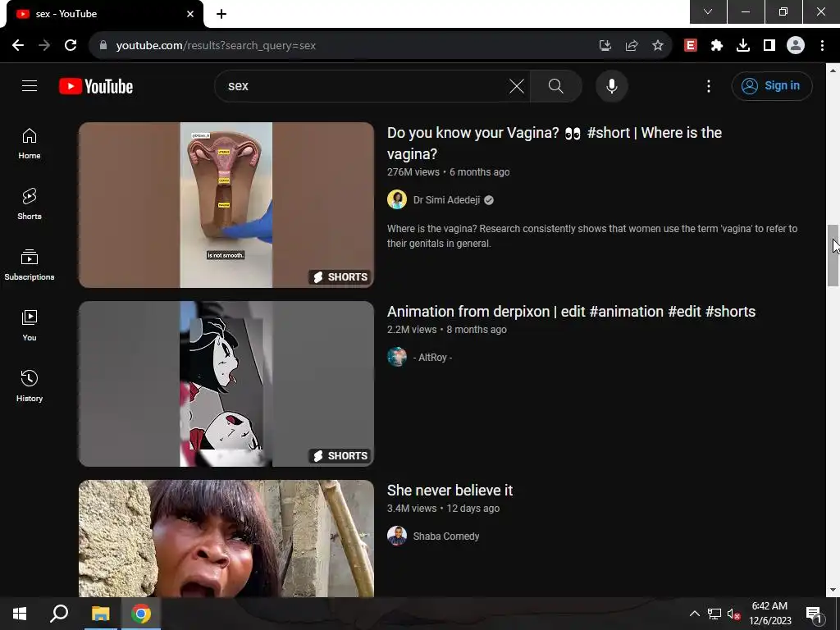This screenshot has height=630, width=840.
Task: Open Home in the sidebar
Action: (30, 144)
